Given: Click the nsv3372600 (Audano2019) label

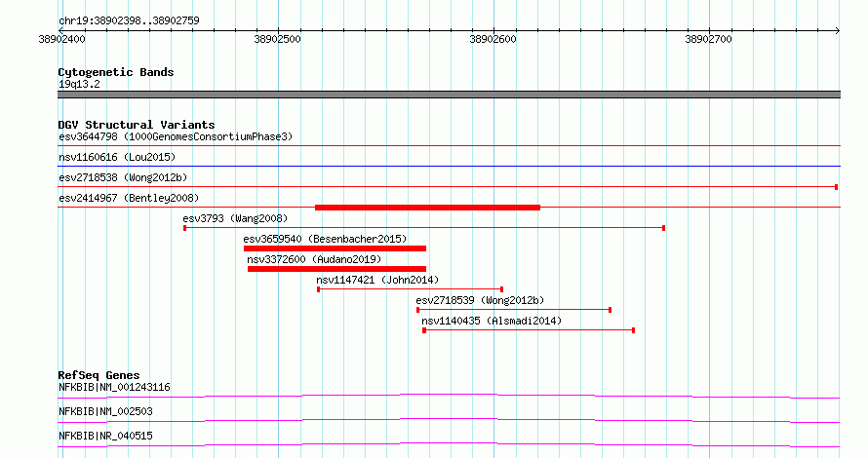Looking at the screenshot, I should point(314,259).
